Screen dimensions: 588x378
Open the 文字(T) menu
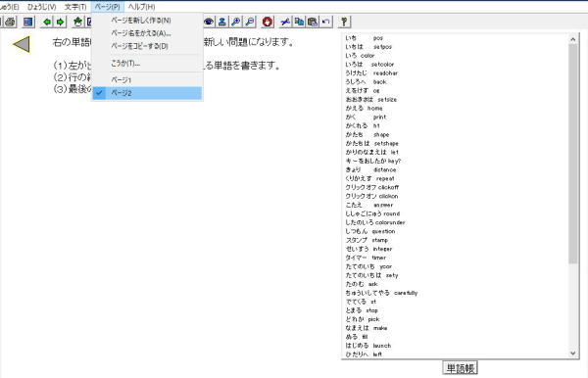75,7
